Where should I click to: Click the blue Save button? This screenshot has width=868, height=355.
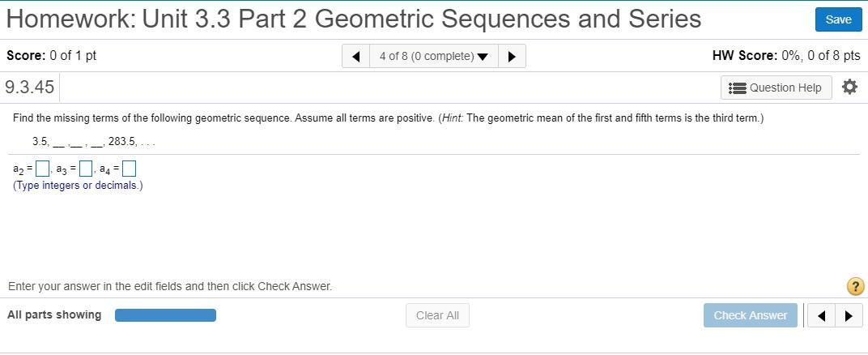(838, 19)
